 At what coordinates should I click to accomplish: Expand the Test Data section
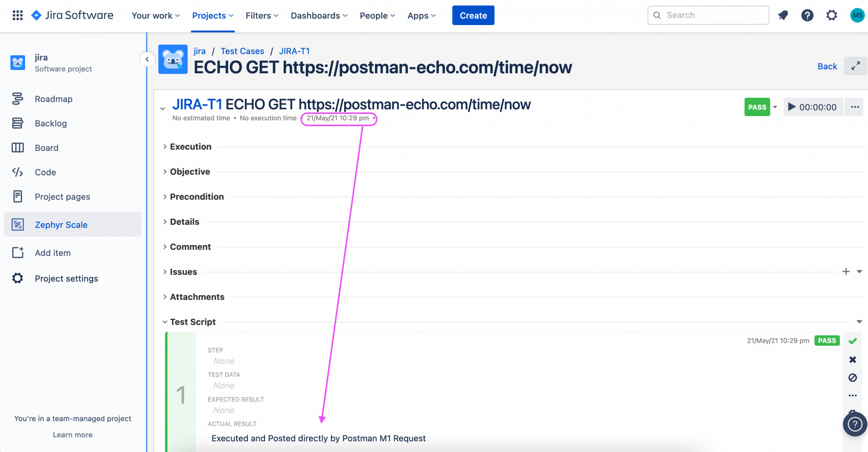224,374
